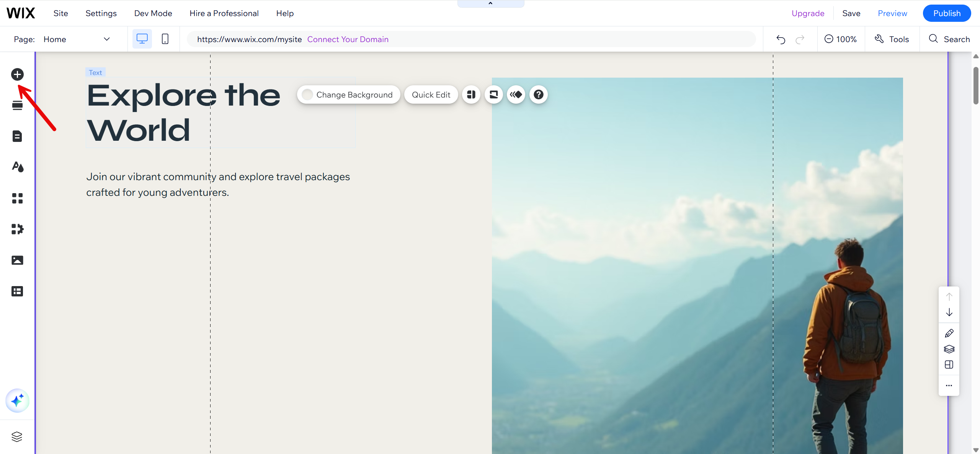The width and height of the screenshot is (980, 454).
Task: Open the section animations icon near Quick Edit
Action: point(516,94)
